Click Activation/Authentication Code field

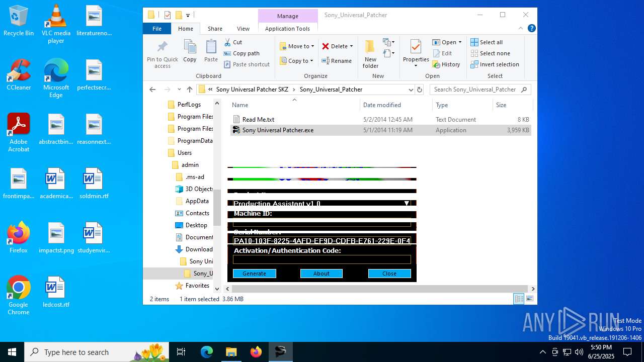pos(322,259)
